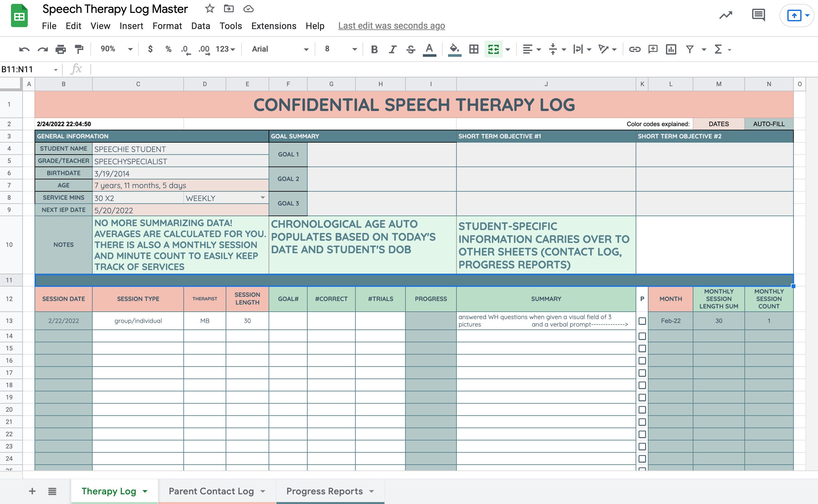The width and height of the screenshot is (818, 504).
Task: Check the P checkbox for the 2/22/2022 session
Action: point(642,321)
